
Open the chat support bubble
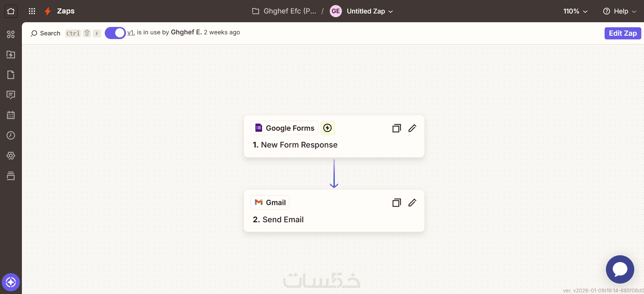(x=620, y=269)
